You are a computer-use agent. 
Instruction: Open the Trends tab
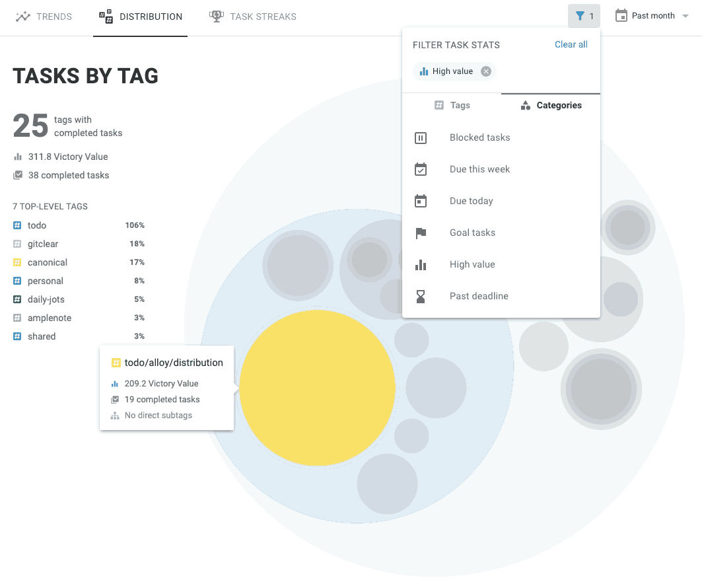pos(44,17)
